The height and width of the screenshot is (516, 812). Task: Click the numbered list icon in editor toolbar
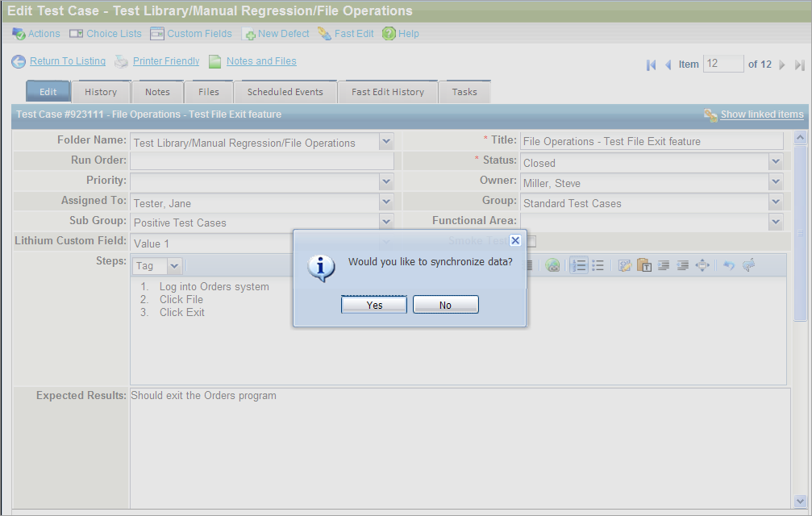coord(578,265)
